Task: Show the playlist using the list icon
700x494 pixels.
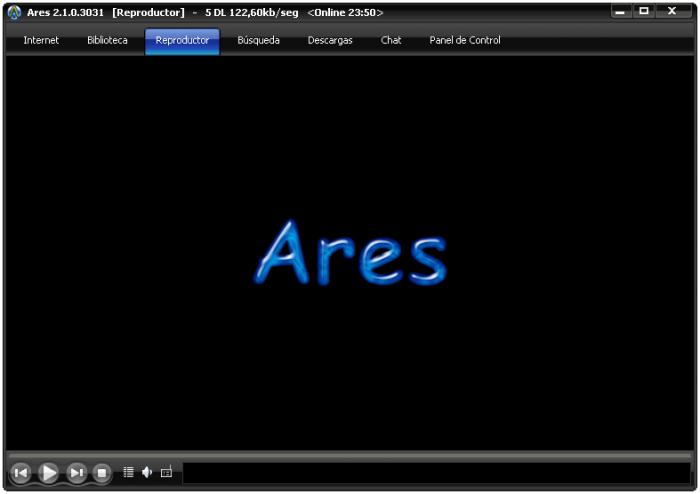Action: pos(128,472)
